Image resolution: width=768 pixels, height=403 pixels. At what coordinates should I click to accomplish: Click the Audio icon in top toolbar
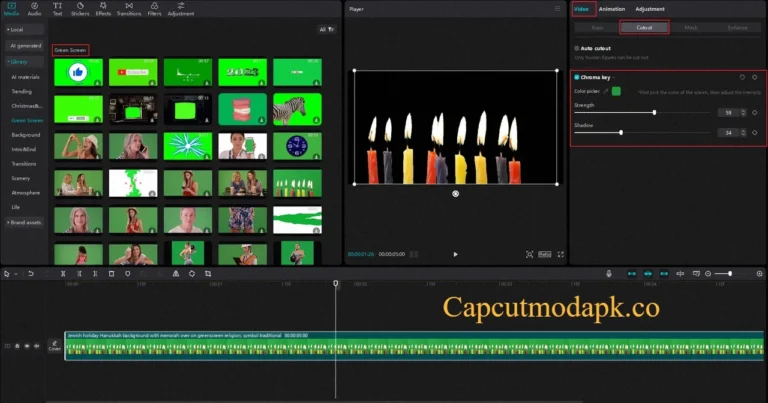35,9
